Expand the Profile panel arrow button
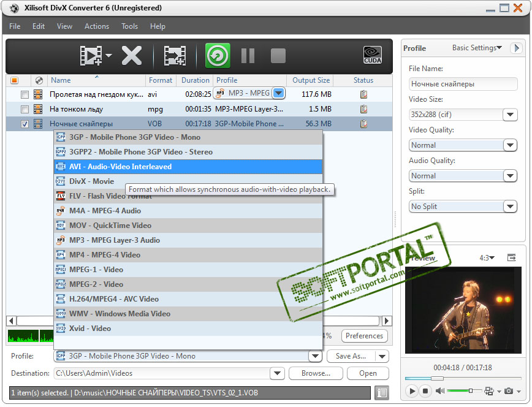 [x=516, y=48]
